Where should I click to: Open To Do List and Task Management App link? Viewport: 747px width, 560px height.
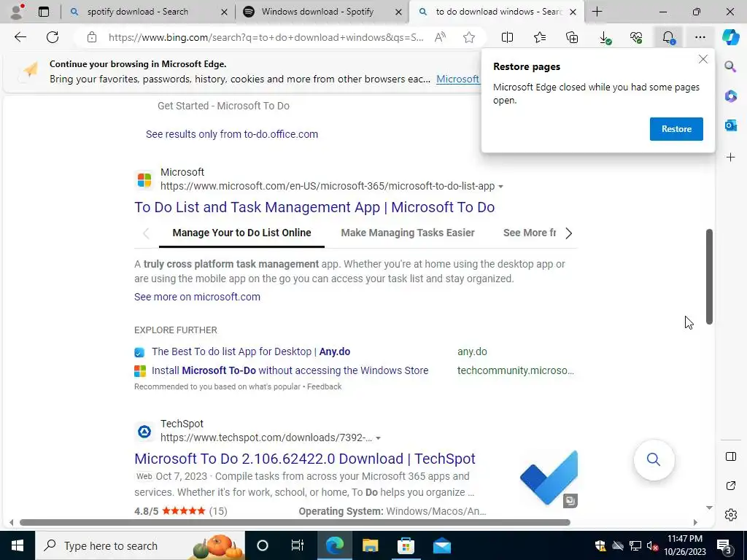(314, 207)
